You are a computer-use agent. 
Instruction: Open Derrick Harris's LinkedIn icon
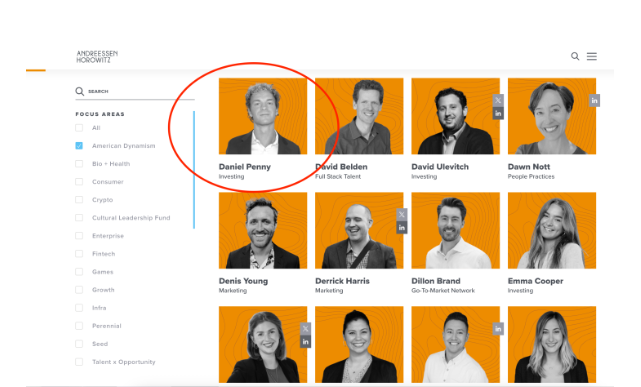point(401,228)
